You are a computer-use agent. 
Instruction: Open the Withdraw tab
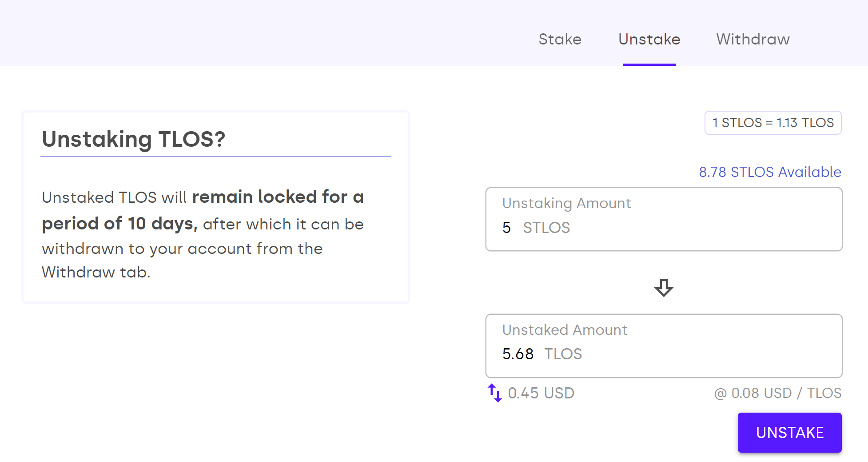click(752, 39)
